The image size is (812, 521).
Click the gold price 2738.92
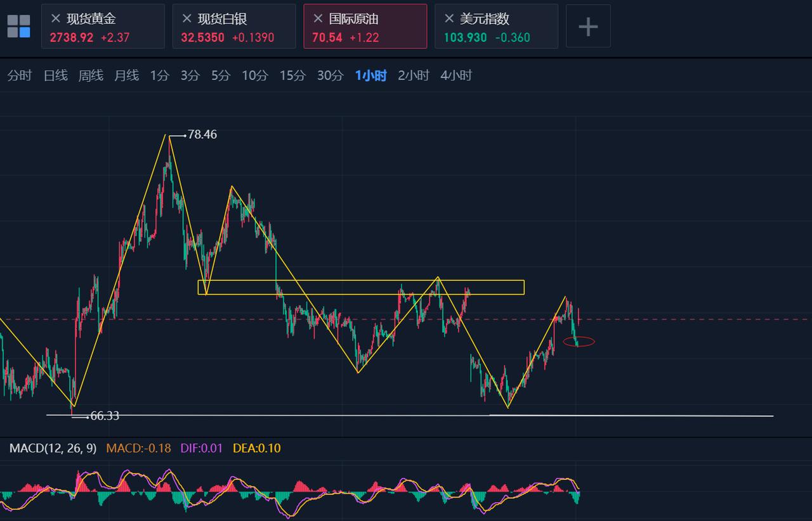(72, 37)
